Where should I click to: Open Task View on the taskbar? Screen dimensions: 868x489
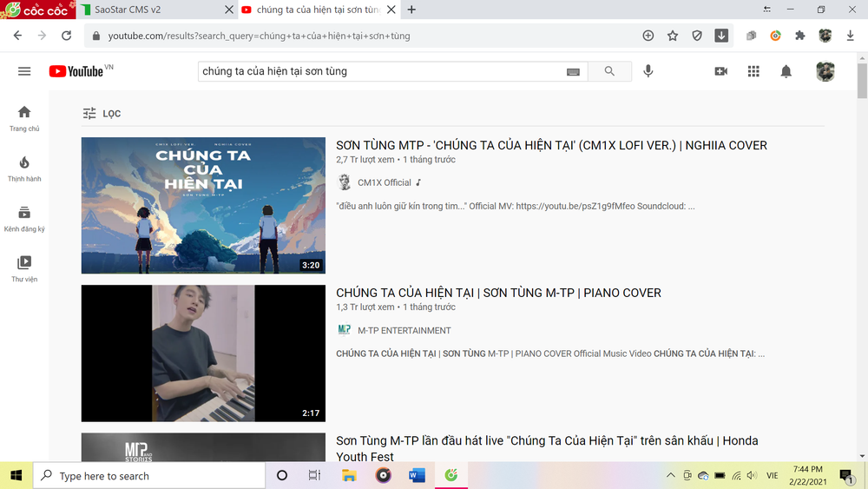coord(314,475)
